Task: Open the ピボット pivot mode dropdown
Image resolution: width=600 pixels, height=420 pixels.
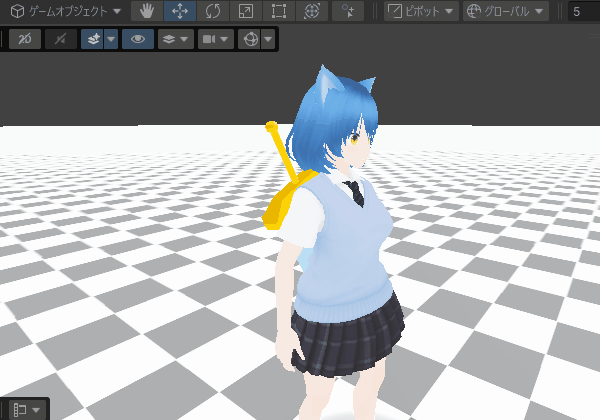Action: point(421,11)
